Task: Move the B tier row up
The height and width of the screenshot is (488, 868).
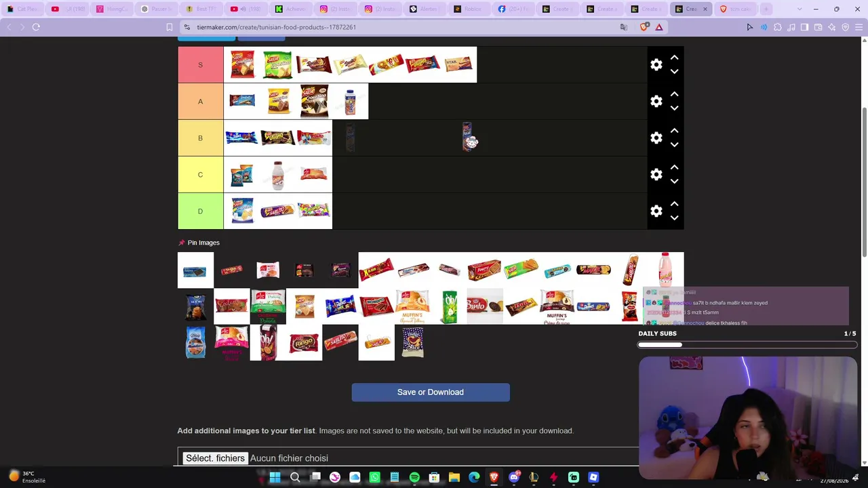Action: pos(674,131)
